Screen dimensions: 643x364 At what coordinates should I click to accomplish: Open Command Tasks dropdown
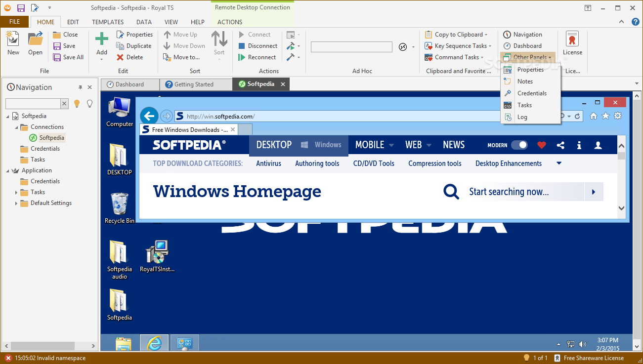coord(454,57)
